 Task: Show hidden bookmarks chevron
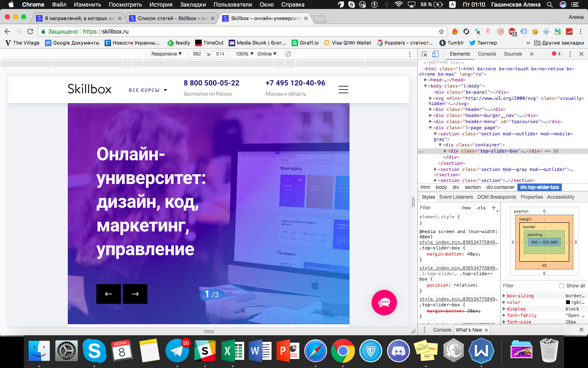pos(528,43)
